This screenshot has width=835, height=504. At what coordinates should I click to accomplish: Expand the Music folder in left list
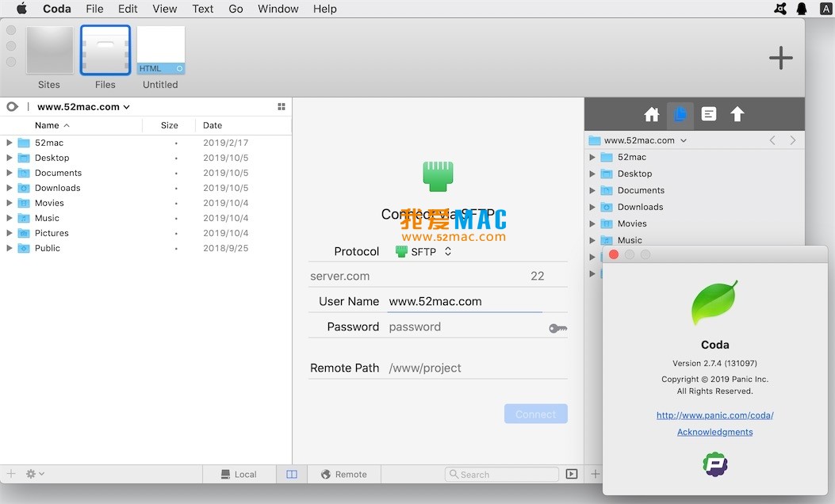[x=9, y=218]
